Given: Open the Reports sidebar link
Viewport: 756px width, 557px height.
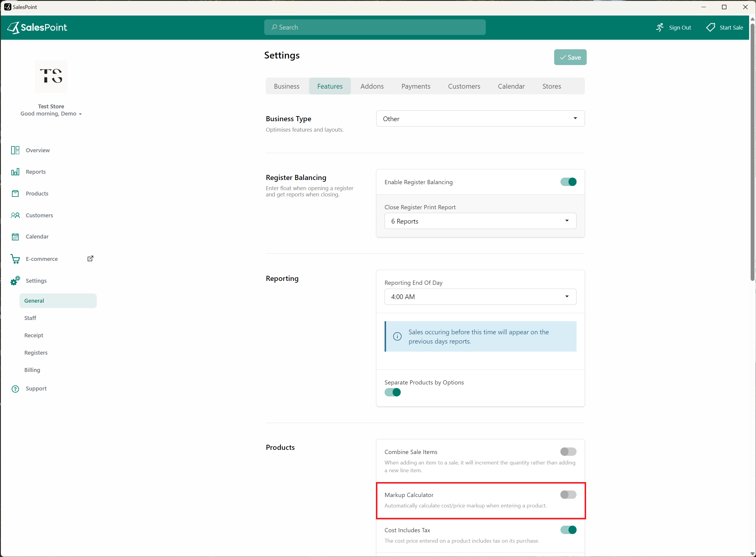Looking at the screenshot, I should 36,172.
